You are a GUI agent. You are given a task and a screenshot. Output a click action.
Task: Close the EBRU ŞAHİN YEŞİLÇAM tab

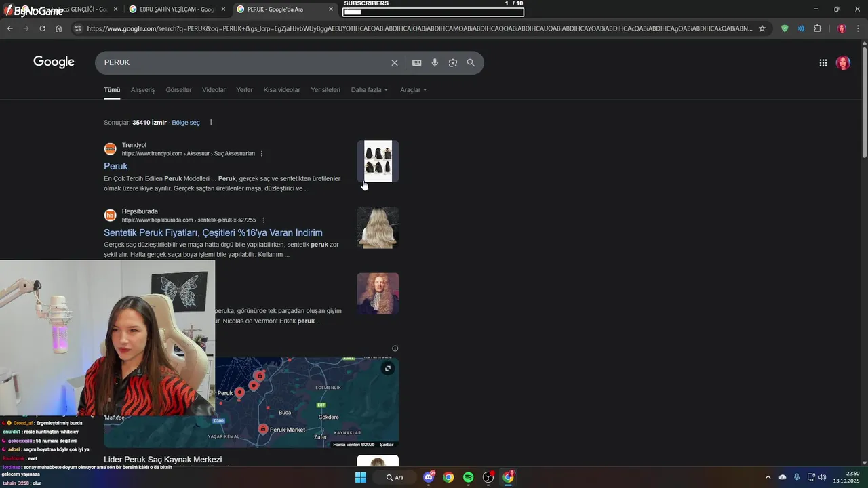(223, 9)
